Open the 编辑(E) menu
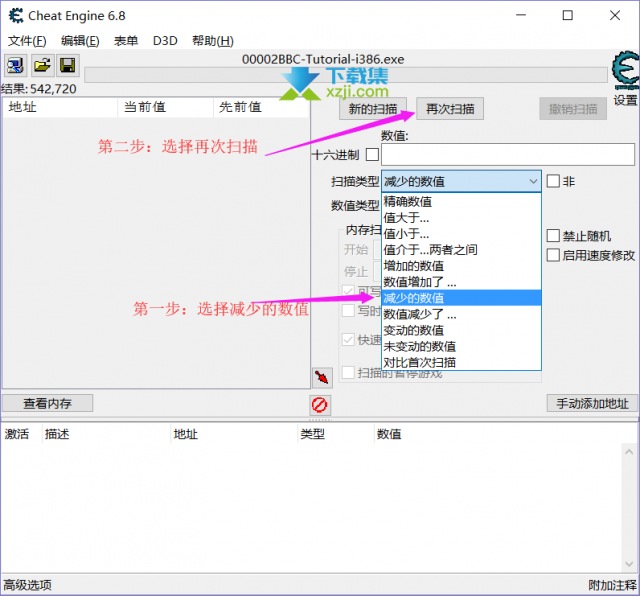 tap(80, 41)
